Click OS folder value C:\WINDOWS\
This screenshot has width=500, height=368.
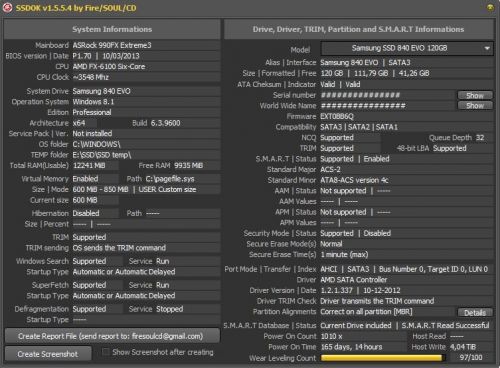click(x=96, y=144)
